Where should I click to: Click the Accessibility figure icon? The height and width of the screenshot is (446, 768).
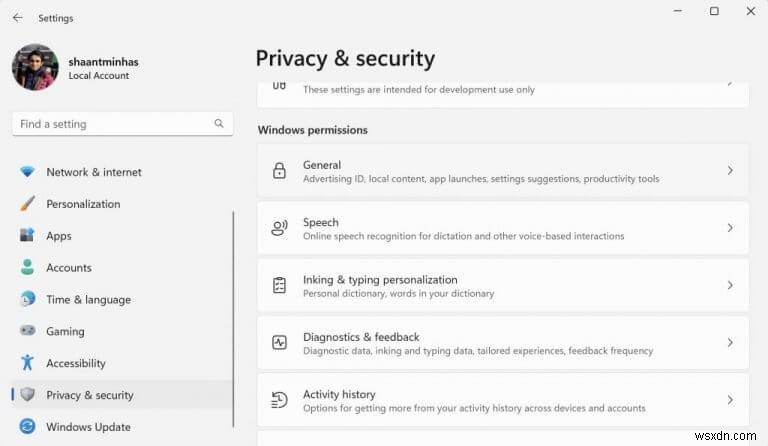coord(27,363)
